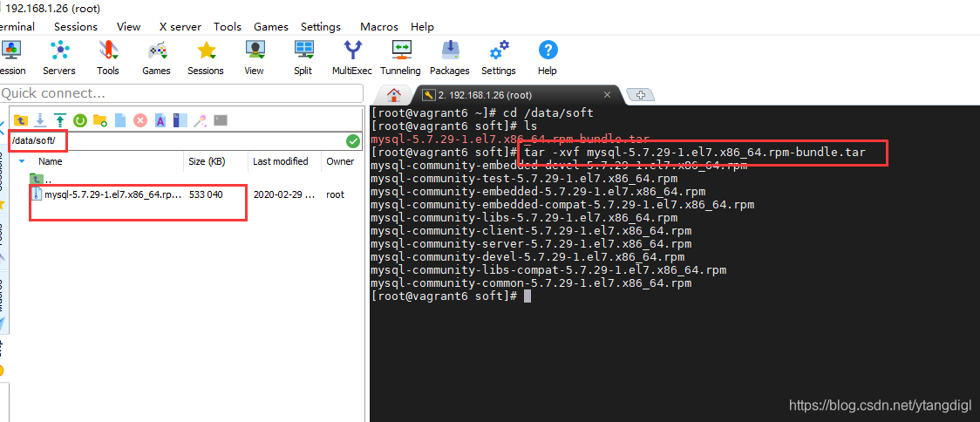Screen dimensions: 980x422
Task: Click the SFTP upload file icon
Action: (60, 120)
